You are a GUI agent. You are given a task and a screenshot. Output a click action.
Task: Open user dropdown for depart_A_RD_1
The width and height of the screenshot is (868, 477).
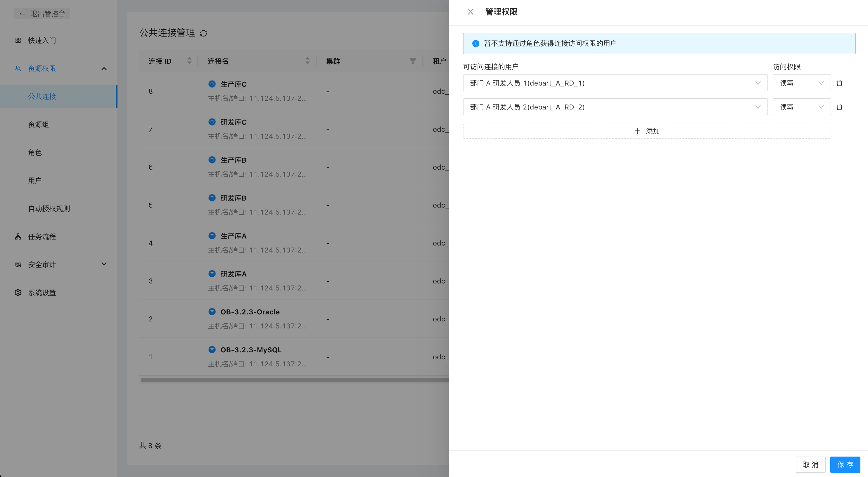pyautogui.click(x=615, y=83)
